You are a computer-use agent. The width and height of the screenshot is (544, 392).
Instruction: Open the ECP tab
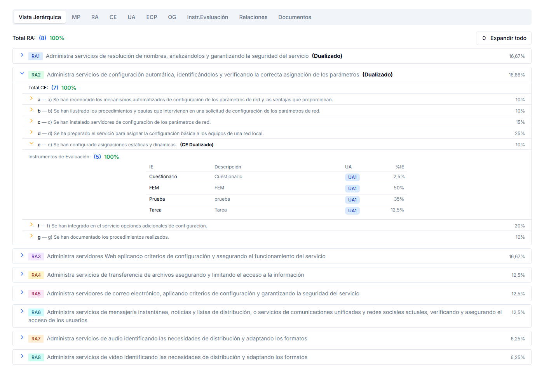pos(152,17)
